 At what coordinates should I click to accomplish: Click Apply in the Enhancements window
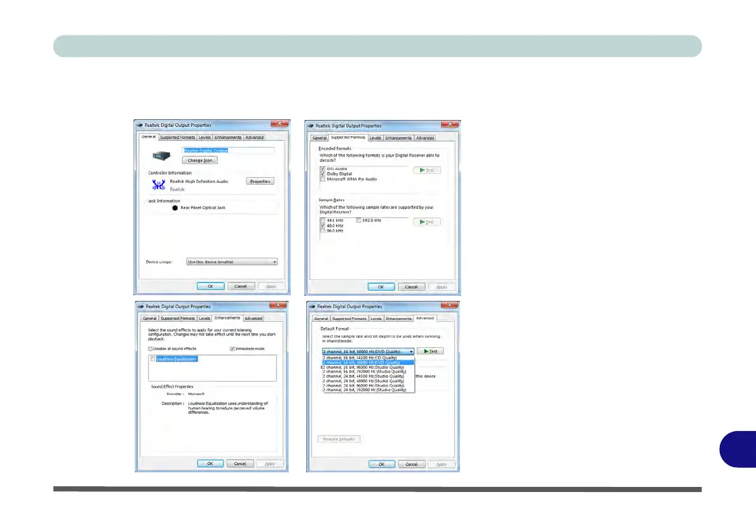point(270,463)
